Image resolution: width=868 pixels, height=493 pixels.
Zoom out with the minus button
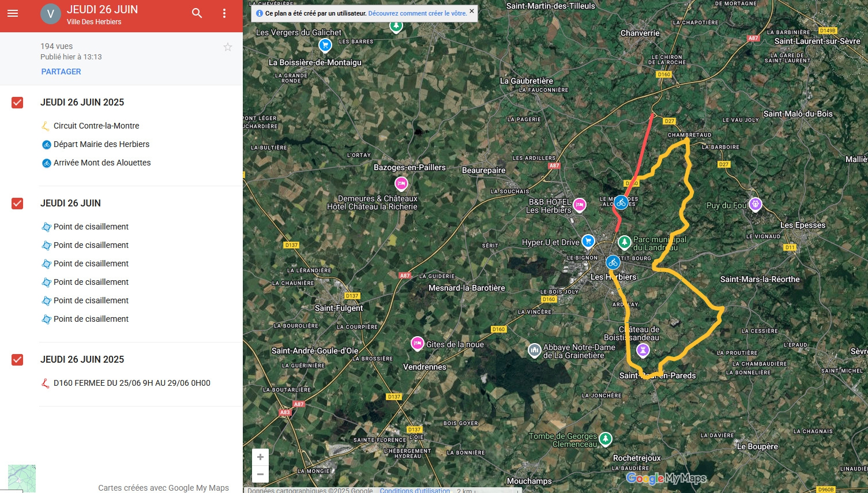pos(260,475)
